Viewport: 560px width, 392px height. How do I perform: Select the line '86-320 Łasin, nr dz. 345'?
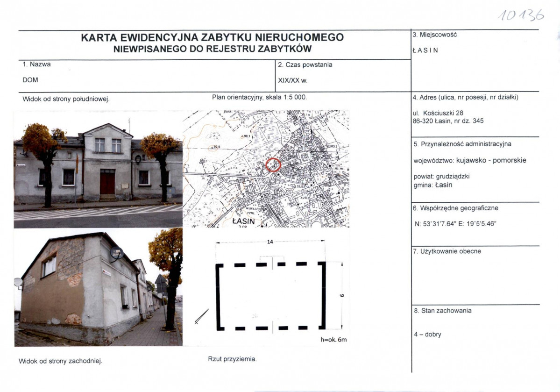click(x=448, y=121)
